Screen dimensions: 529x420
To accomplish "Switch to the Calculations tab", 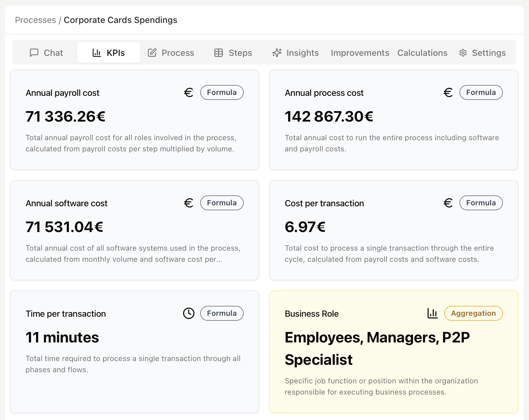I will (x=422, y=53).
